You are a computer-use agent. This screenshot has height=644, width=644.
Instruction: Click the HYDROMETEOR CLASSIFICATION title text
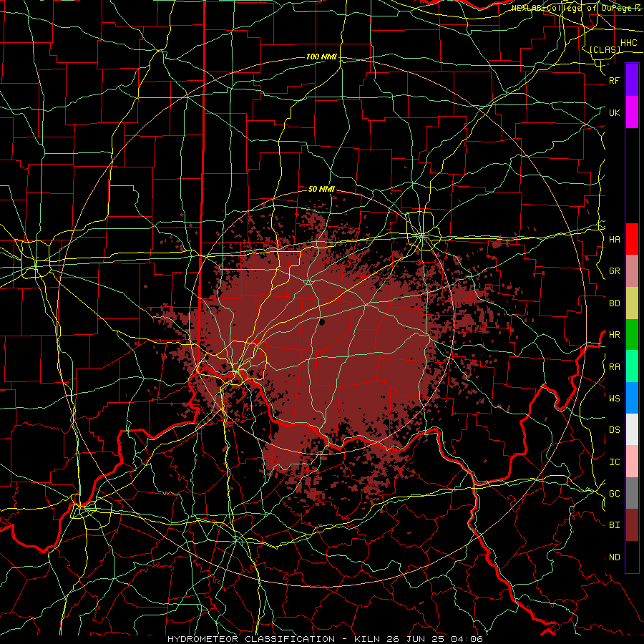pos(251,639)
